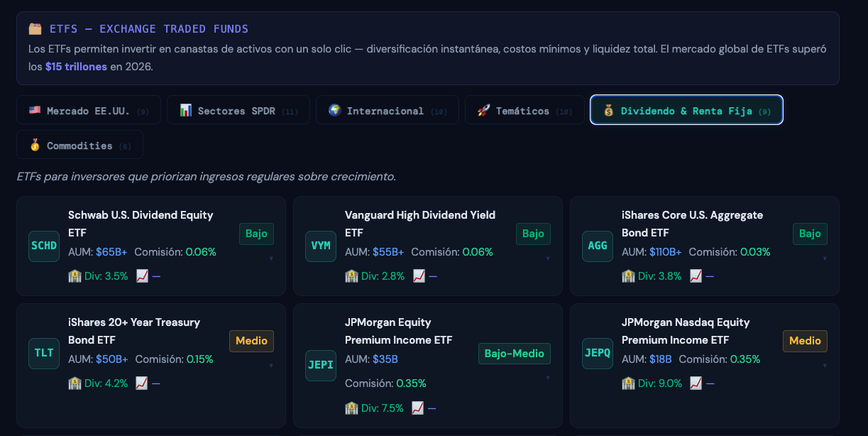Click iShares Core U.S. Aggregate Bond title
868x436 pixels.
coord(692,224)
